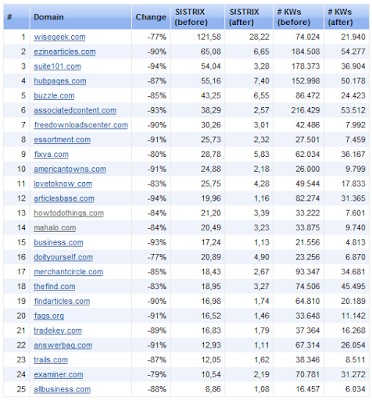Click the Change column header
The width and height of the screenshot is (372, 400).
(x=151, y=17)
